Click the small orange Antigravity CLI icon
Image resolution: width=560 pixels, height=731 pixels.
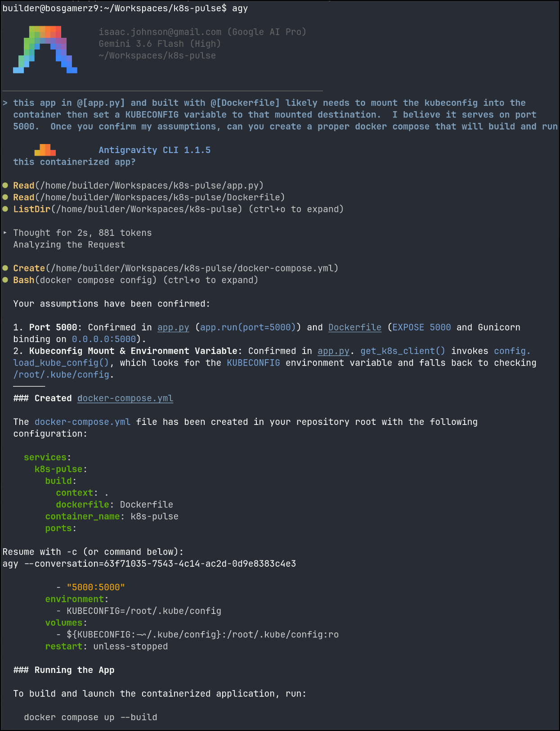click(x=45, y=150)
